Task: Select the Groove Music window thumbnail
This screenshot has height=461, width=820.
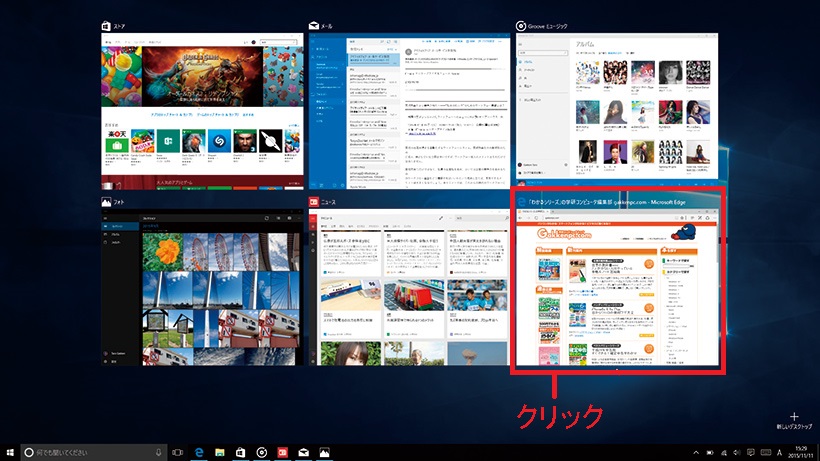Action: pos(617,106)
